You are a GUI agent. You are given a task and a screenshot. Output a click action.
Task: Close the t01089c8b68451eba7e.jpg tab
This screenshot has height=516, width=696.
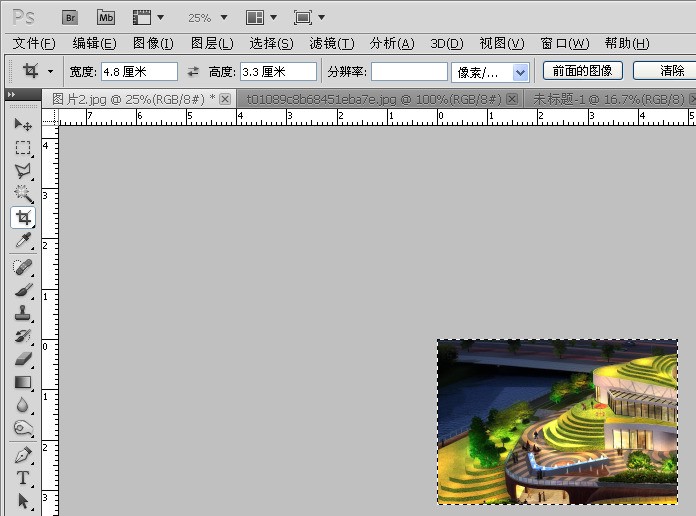click(x=512, y=99)
